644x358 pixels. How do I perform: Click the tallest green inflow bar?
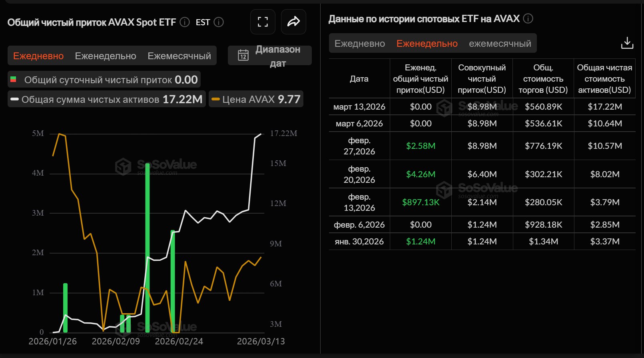click(x=148, y=248)
